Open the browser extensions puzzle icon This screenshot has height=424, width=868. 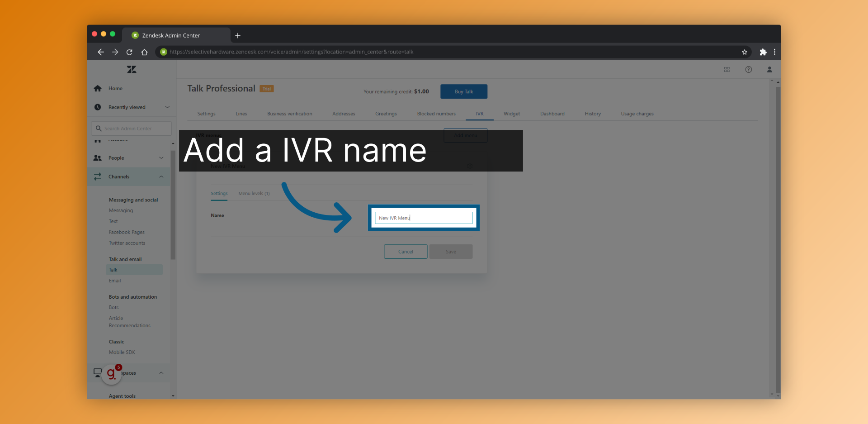coord(763,52)
